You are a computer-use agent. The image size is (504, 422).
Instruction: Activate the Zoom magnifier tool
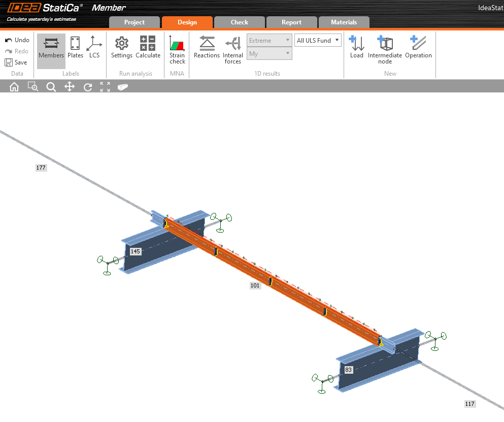pos(51,86)
